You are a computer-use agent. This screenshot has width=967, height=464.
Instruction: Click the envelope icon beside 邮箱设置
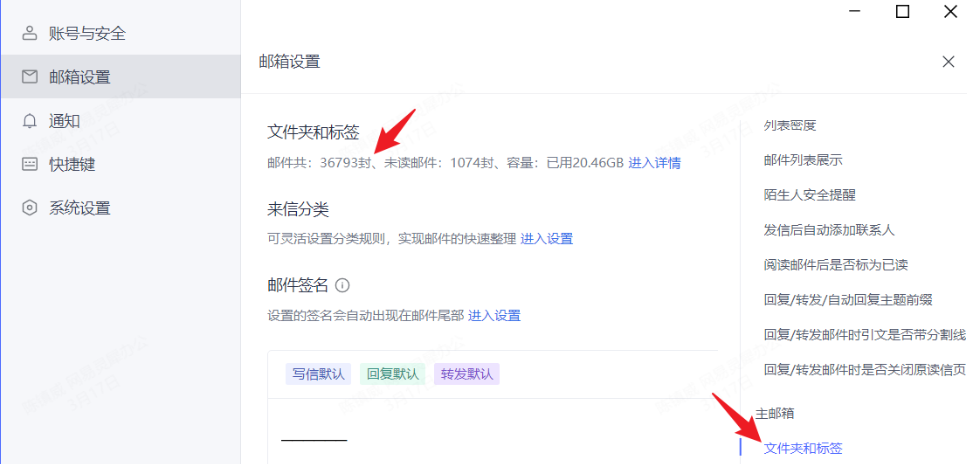coord(30,77)
